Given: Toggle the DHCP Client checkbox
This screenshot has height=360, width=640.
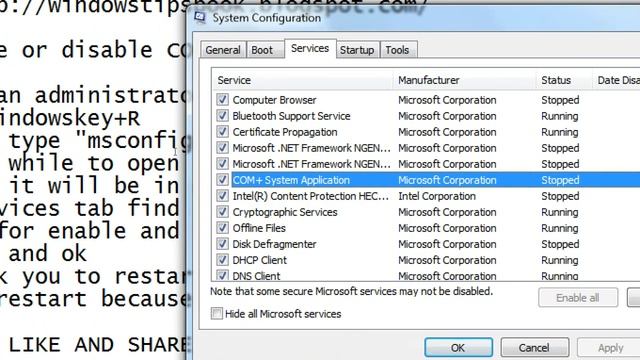Looking at the screenshot, I should (222, 260).
